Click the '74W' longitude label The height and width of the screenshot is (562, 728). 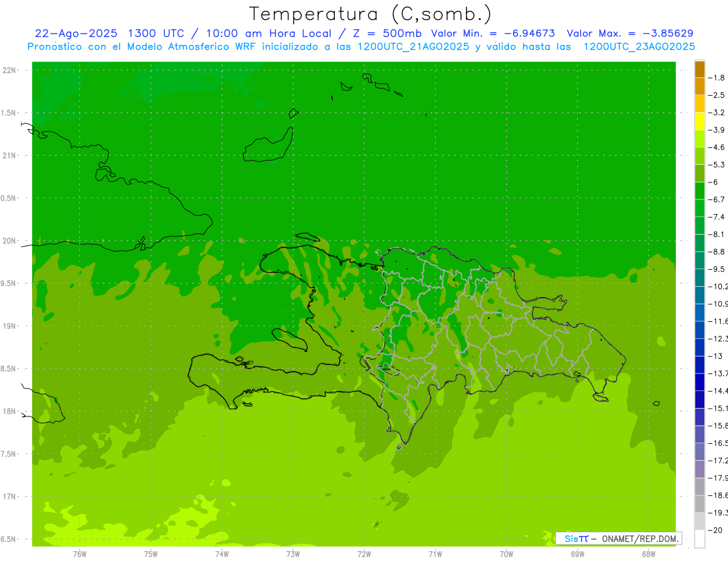click(x=222, y=554)
